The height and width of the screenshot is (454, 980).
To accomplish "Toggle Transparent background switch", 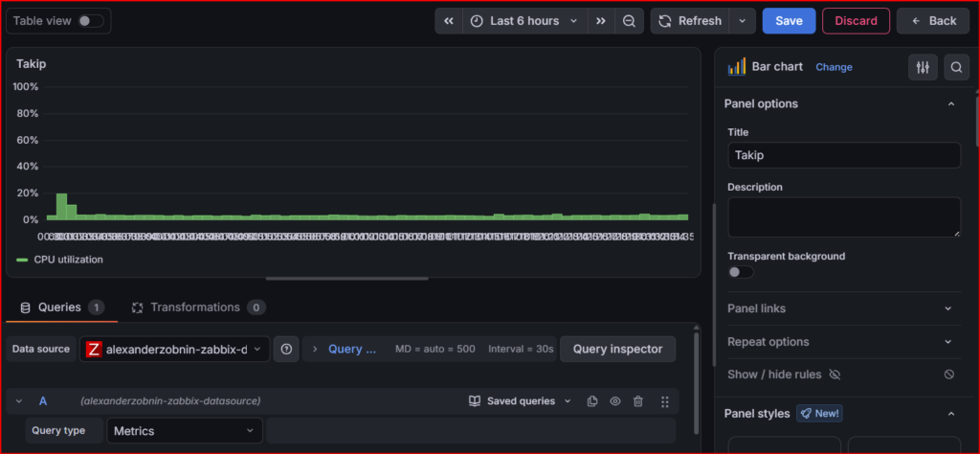I will (x=741, y=272).
